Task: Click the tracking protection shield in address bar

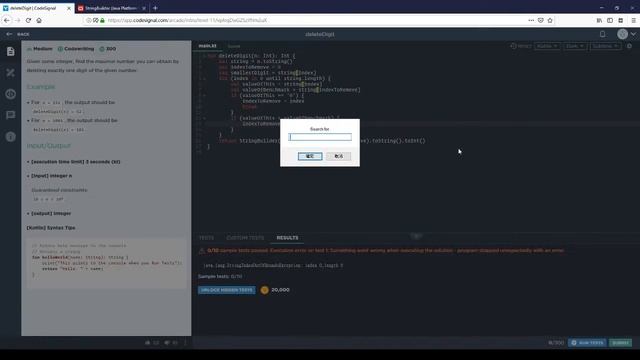Action: [x=96, y=20]
